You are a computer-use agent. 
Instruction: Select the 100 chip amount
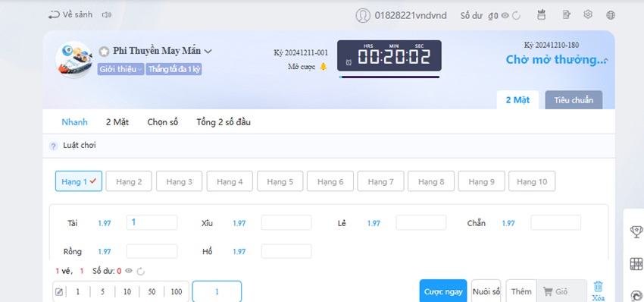177,291
